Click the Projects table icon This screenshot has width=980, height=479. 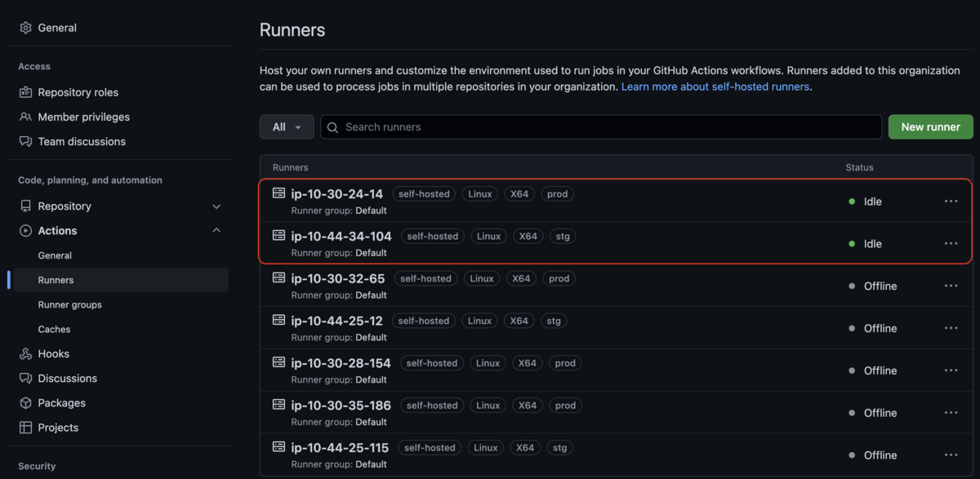click(25, 428)
